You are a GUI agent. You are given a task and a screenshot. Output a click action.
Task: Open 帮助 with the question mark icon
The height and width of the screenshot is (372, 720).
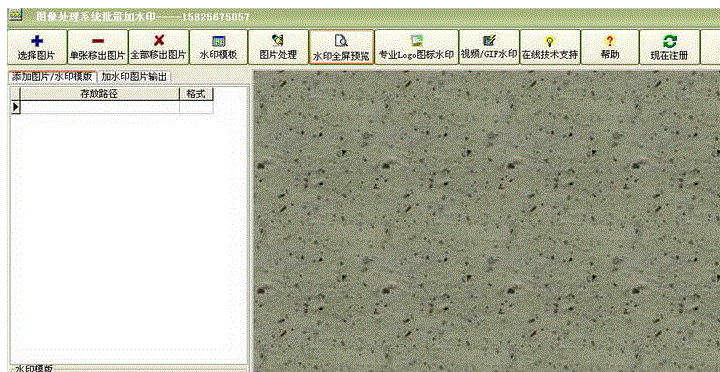pyautogui.click(x=610, y=47)
